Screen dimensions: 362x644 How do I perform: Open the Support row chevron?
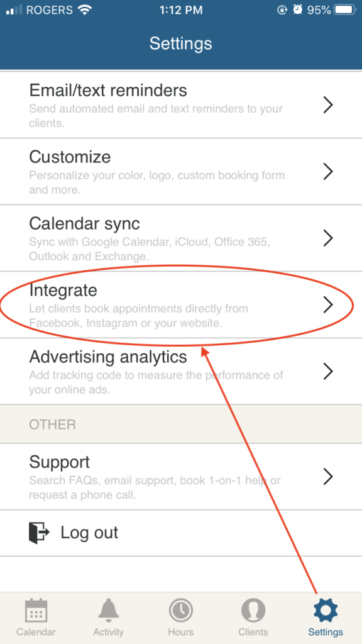coord(327,477)
